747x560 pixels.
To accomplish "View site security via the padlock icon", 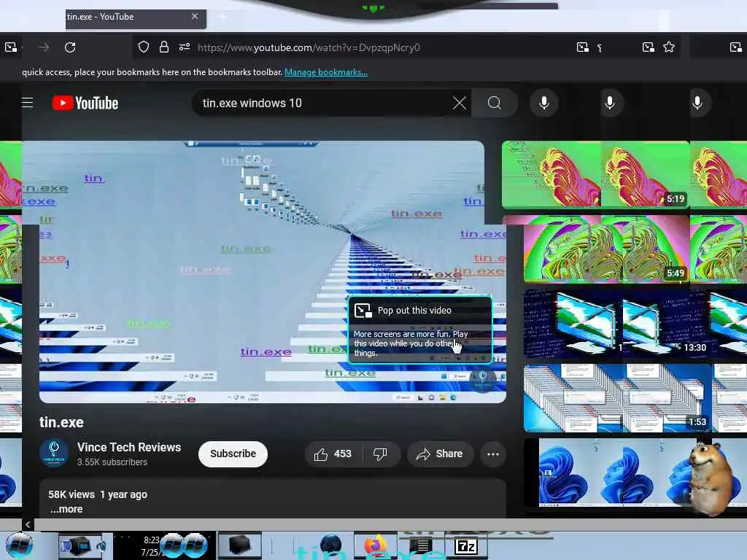I will pos(164,47).
